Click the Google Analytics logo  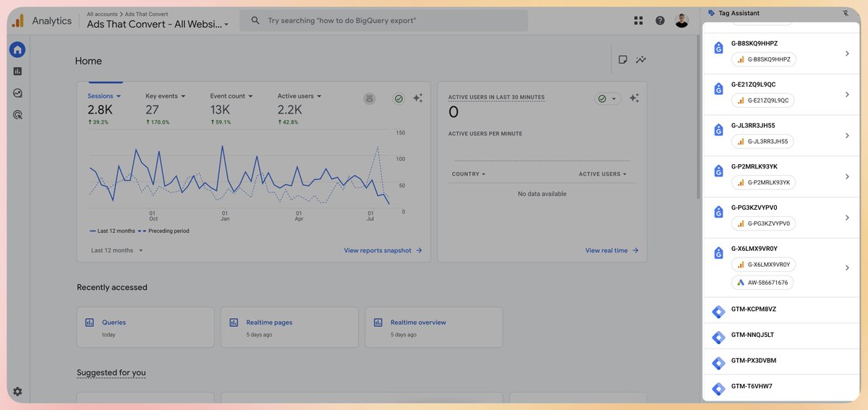[x=17, y=20]
